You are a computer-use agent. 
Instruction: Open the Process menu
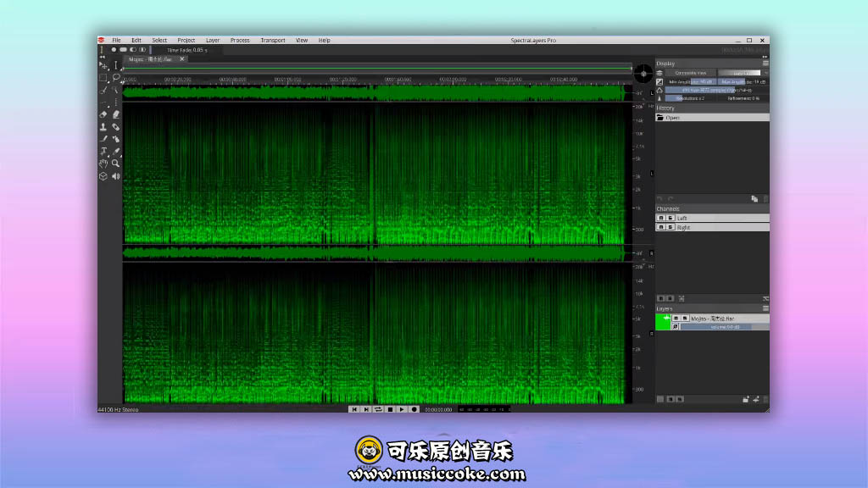240,41
